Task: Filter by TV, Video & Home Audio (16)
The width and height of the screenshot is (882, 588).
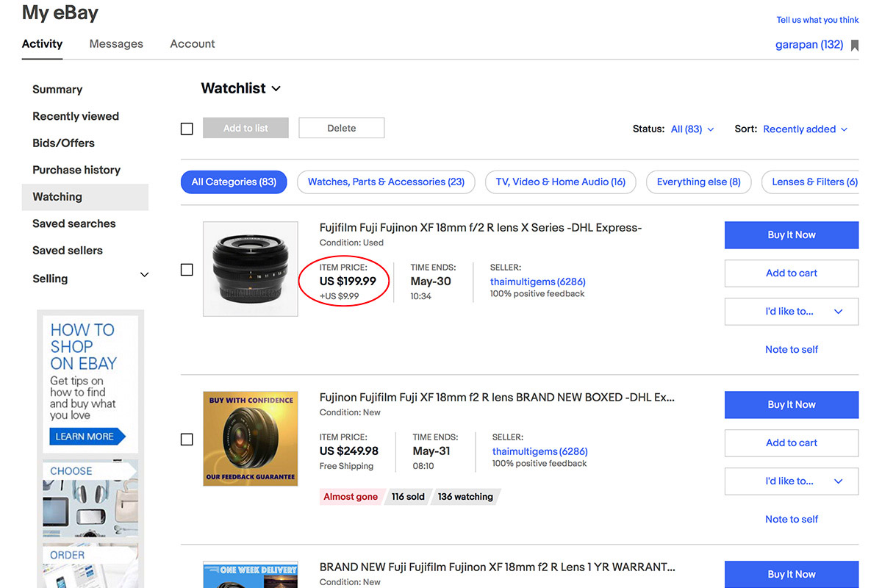Action: tap(560, 182)
